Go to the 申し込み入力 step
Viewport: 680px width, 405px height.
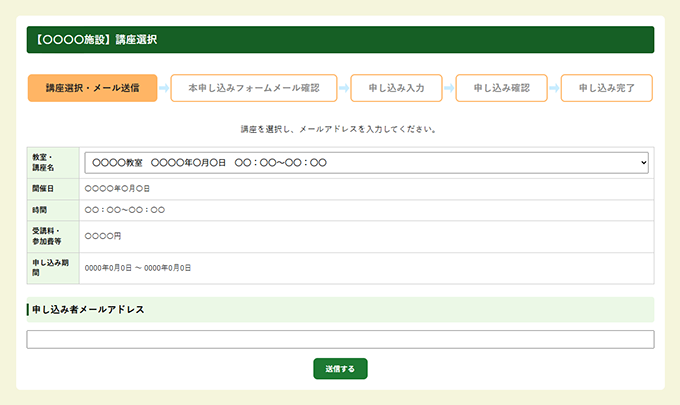(396, 88)
